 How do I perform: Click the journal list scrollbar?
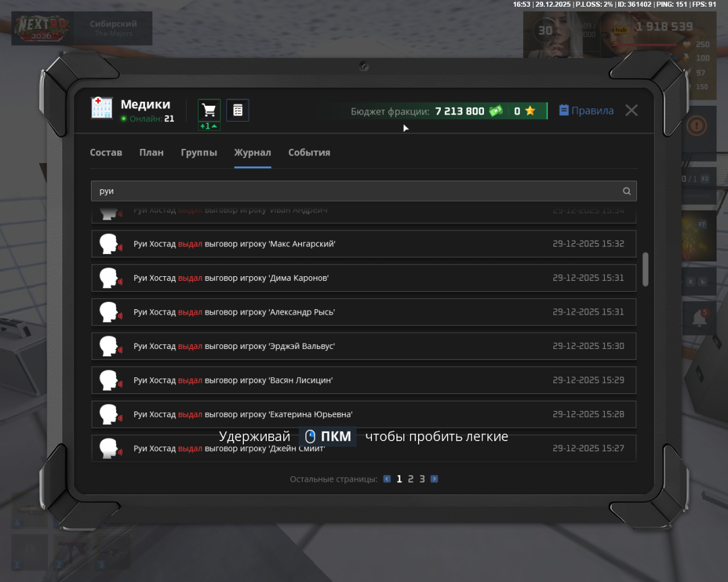(x=645, y=269)
